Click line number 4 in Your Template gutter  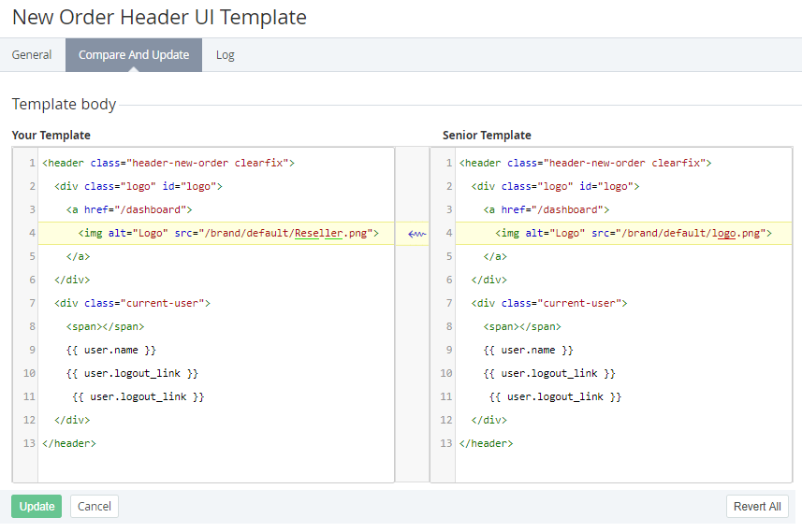(32, 233)
